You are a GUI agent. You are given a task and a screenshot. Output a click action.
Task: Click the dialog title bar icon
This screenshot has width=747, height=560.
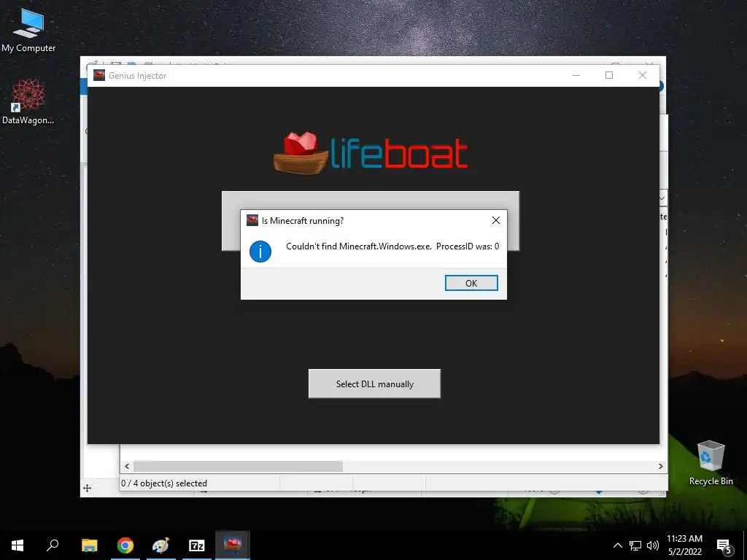(x=252, y=220)
